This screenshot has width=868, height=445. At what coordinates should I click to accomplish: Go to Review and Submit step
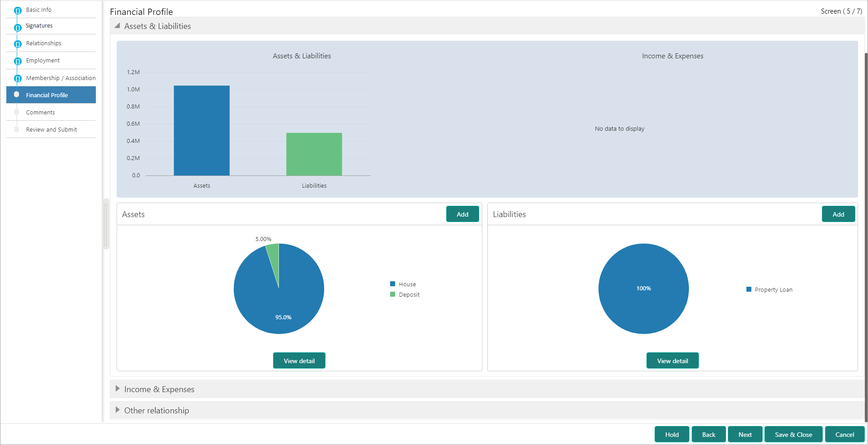(x=51, y=129)
